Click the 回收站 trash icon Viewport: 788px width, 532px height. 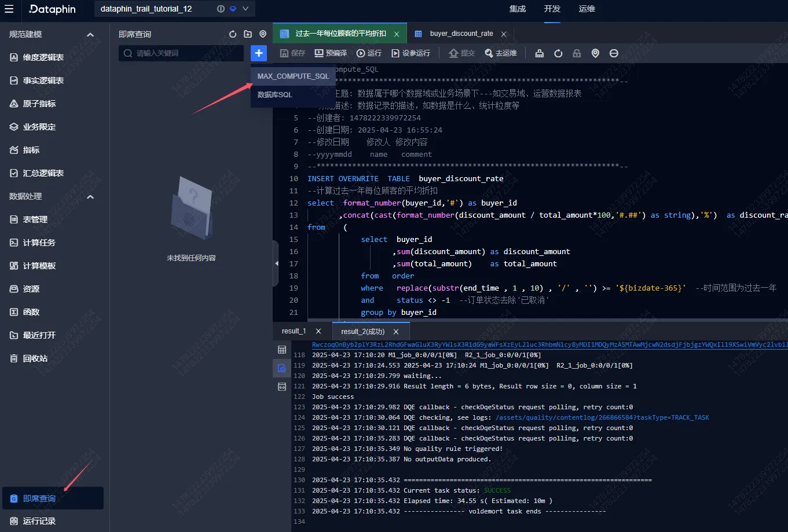tap(14, 358)
